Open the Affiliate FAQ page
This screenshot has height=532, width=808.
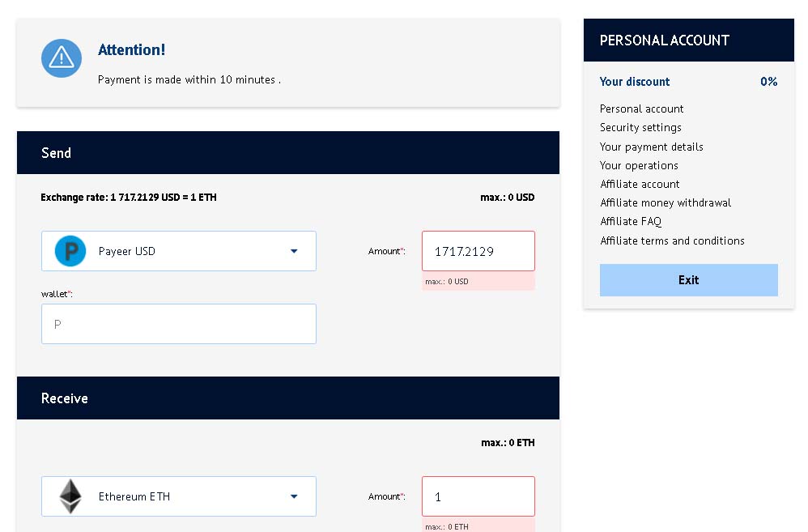[x=631, y=221]
